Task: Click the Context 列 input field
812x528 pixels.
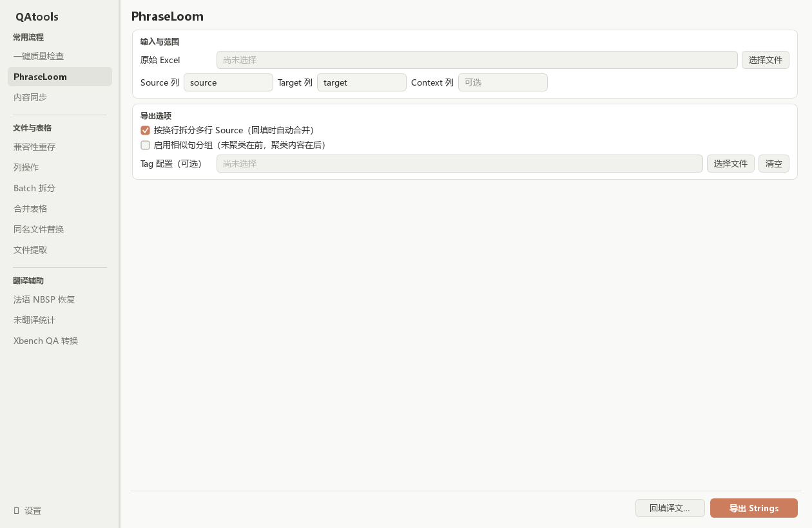Action: point(503,82)
